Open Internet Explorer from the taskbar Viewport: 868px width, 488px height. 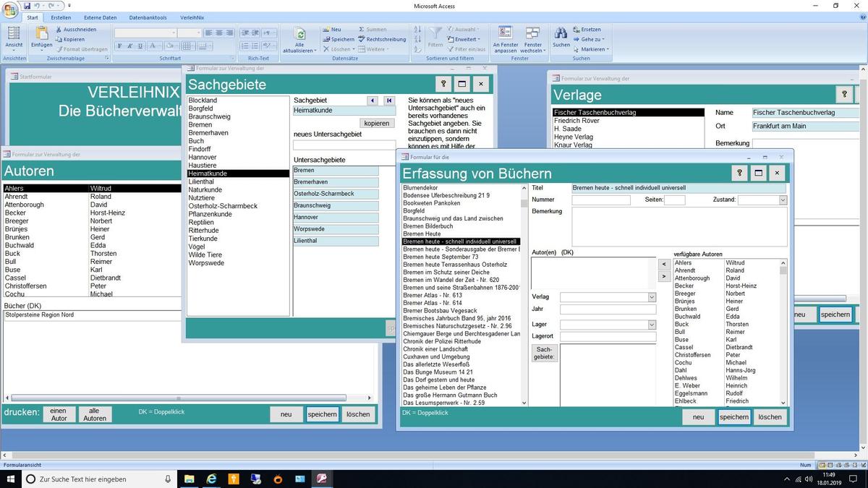pos(211,479)
